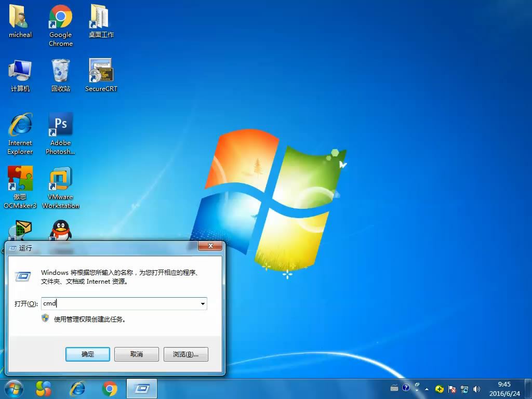
Task: Expand the 打开 combo box dropdown arrow
Action: (x=203, y=303)
